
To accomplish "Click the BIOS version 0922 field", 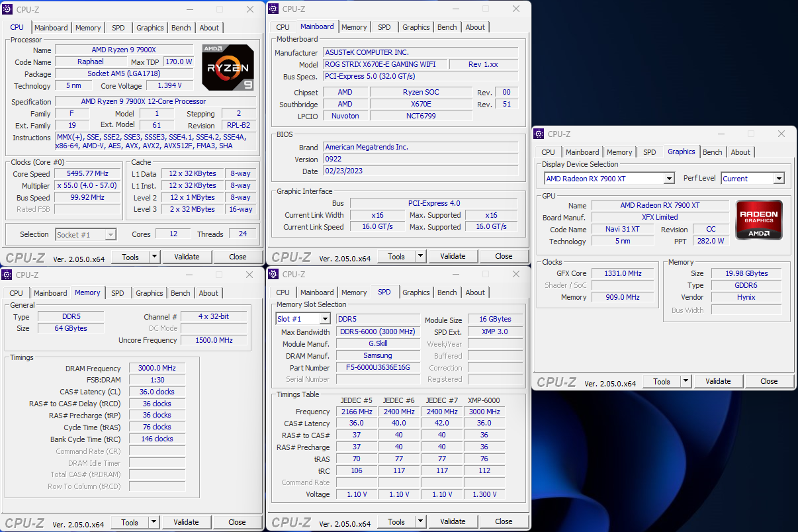I will tap(420, 159).
